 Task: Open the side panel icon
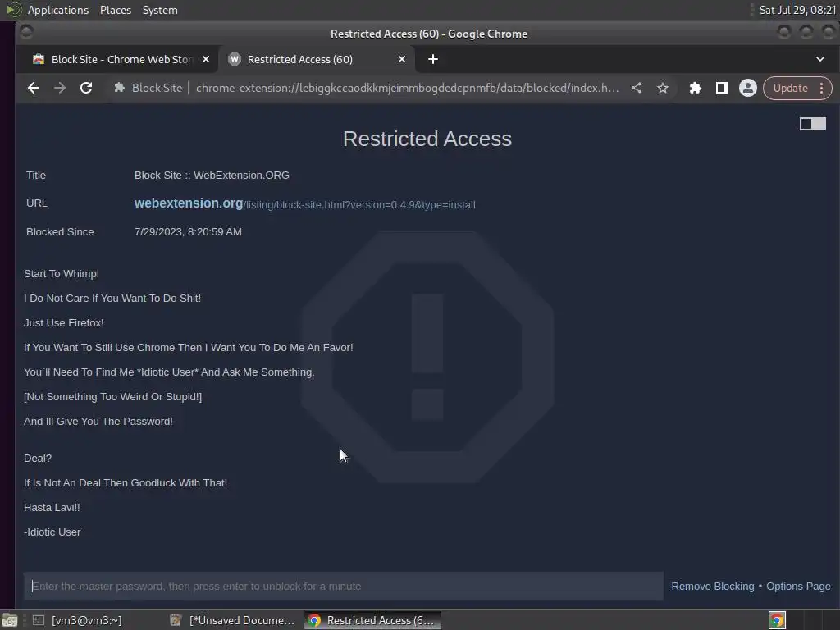pos(722,88)
